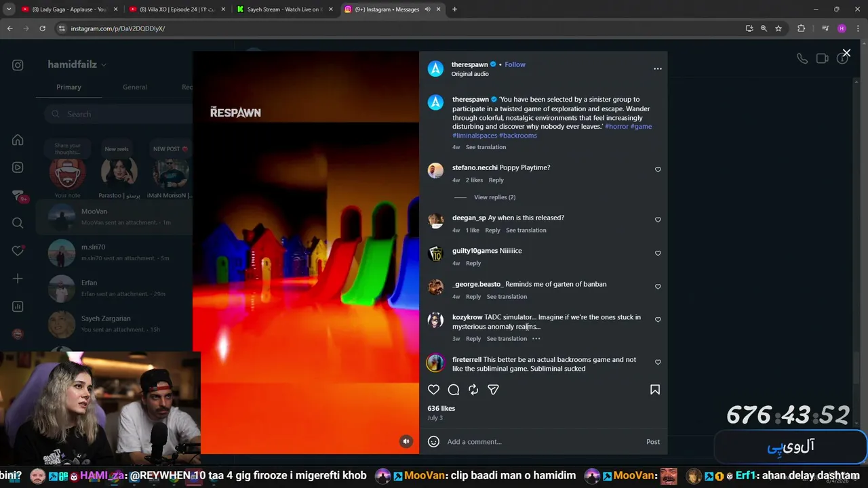View the 636 likes list
Screen dimensions: 868x488
[441, 409]
